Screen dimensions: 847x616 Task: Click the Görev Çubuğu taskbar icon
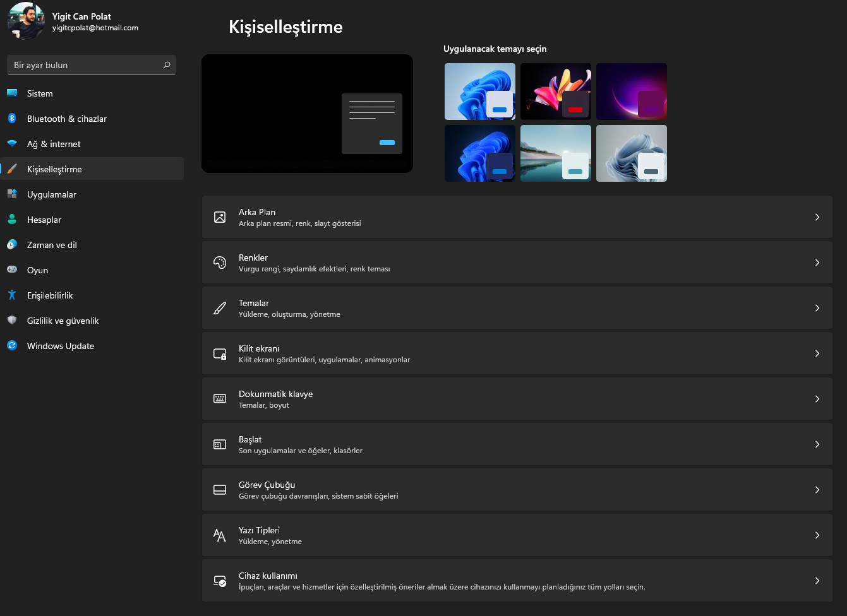click(219, 489)
